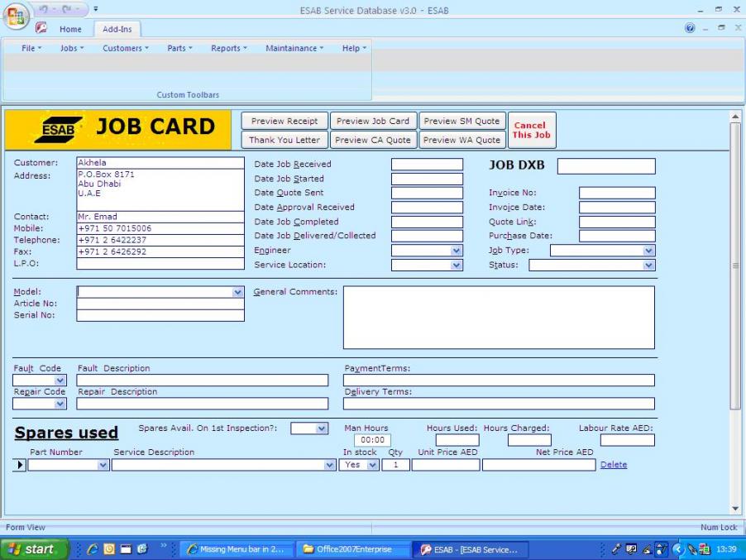The image size is (746, 560).
Task: Click the Date Job Received field
Action: [427, 164]
